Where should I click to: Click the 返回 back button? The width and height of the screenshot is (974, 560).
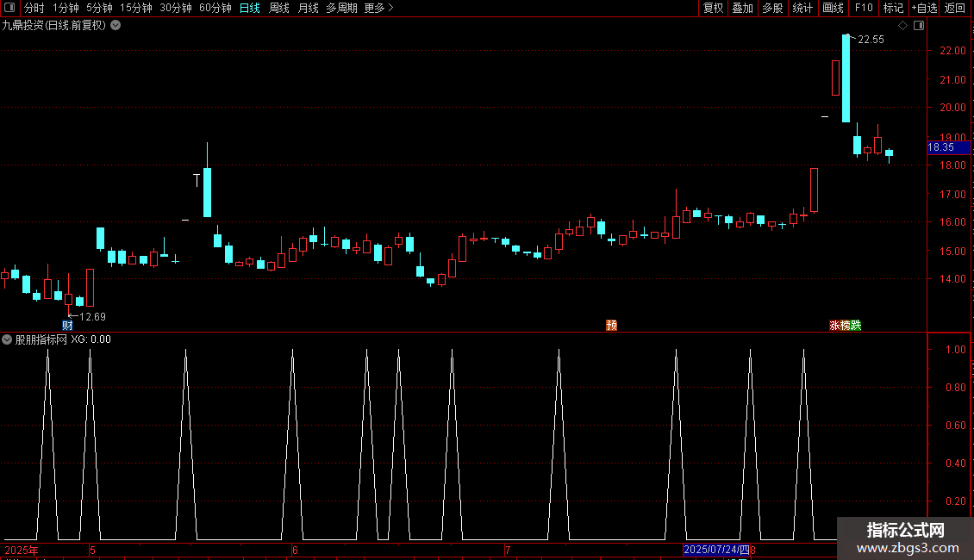pos(955,8)
